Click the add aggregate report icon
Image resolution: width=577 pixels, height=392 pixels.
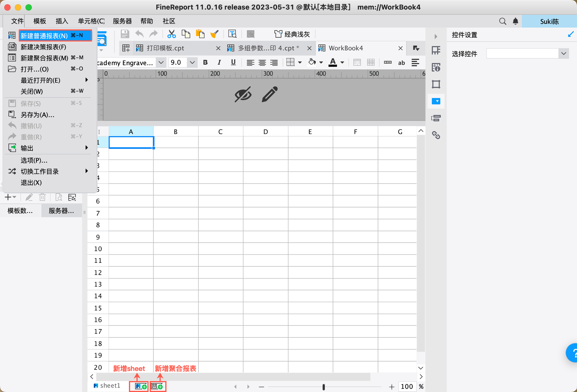click(157, 387)
